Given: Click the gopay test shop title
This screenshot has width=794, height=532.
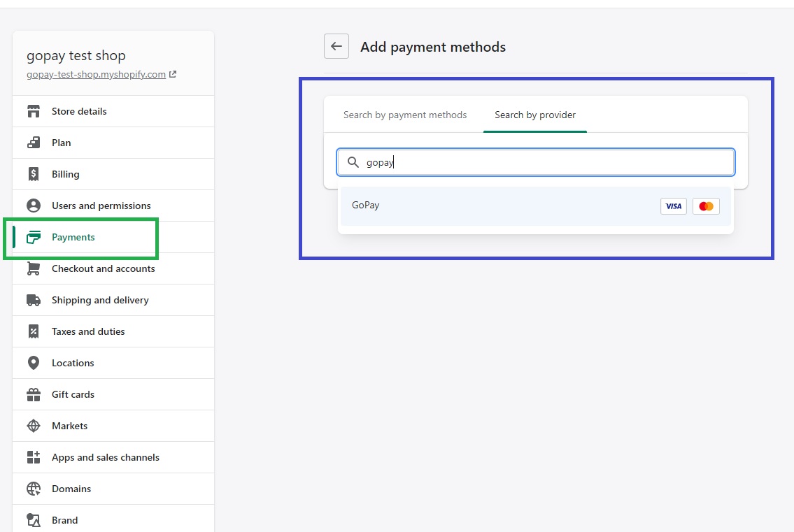Looking at the screenshot, I should pyautogui.click(x=76, y=56).
